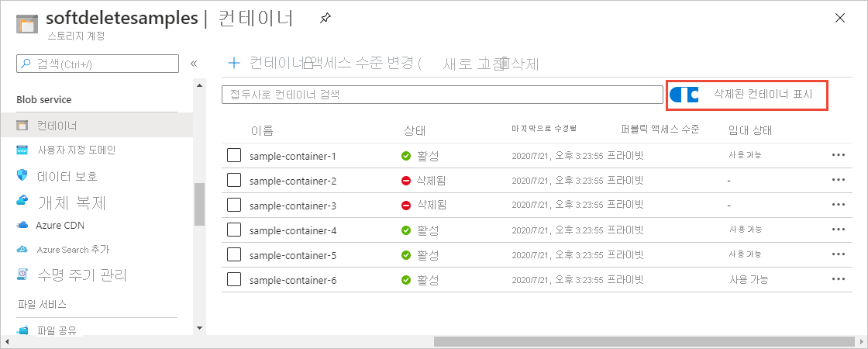The height and width of the screenshot is (349, 868).
Task: Focus the 접두사로 컨테이너 검색 field
Action: pyautogui.click(x=443, y=95)
